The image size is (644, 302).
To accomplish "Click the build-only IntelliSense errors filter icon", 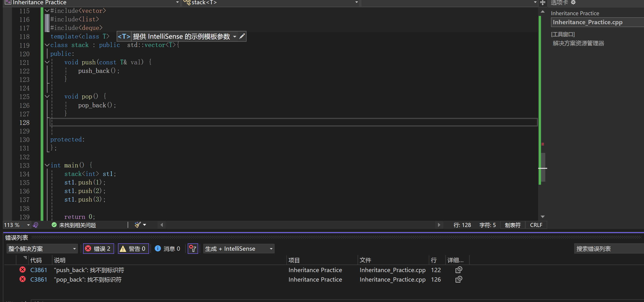I will (193, 248).
